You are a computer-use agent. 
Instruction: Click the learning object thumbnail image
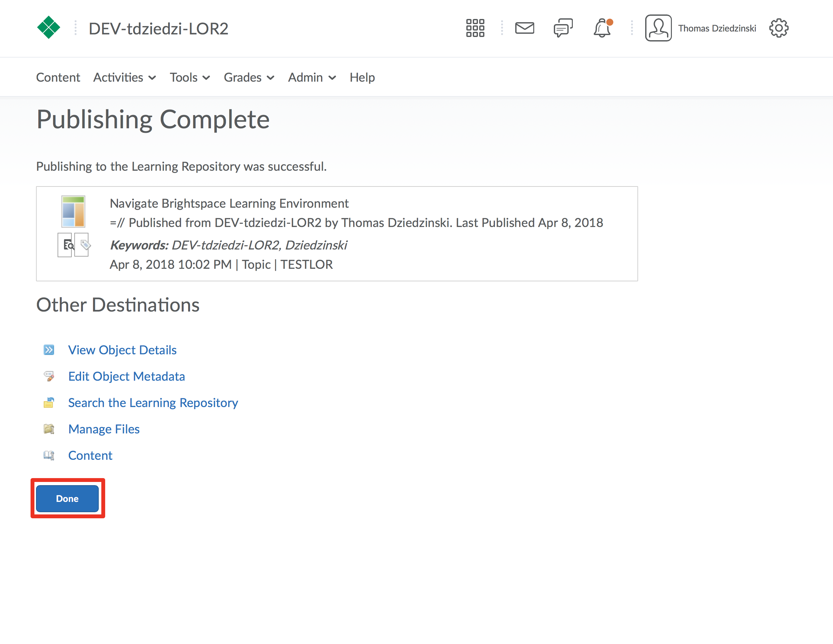(73, 212)
